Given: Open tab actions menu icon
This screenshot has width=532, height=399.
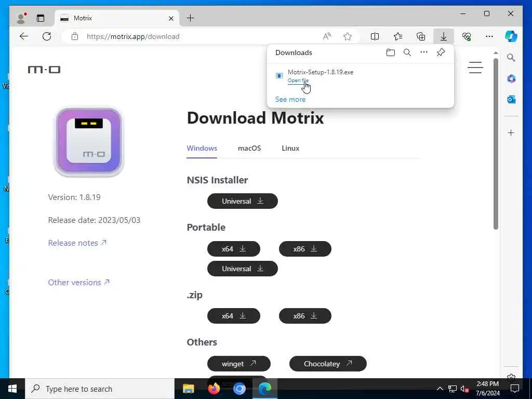Looking at the screenshot, I should point(41,18).
